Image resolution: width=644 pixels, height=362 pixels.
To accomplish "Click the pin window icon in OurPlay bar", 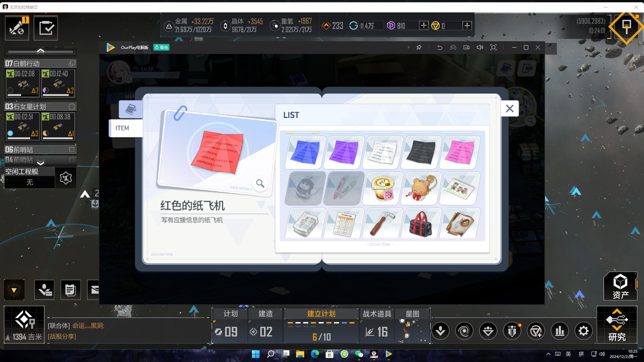I will (x=419, y=48).
